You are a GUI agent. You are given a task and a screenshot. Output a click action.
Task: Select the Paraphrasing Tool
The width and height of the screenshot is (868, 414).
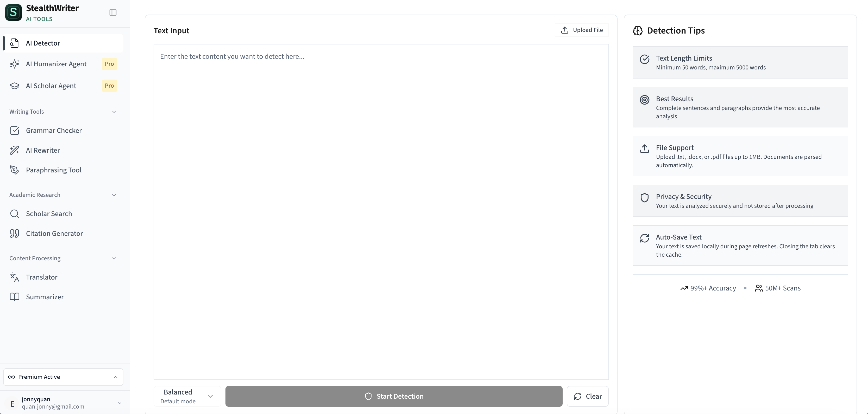54,170
